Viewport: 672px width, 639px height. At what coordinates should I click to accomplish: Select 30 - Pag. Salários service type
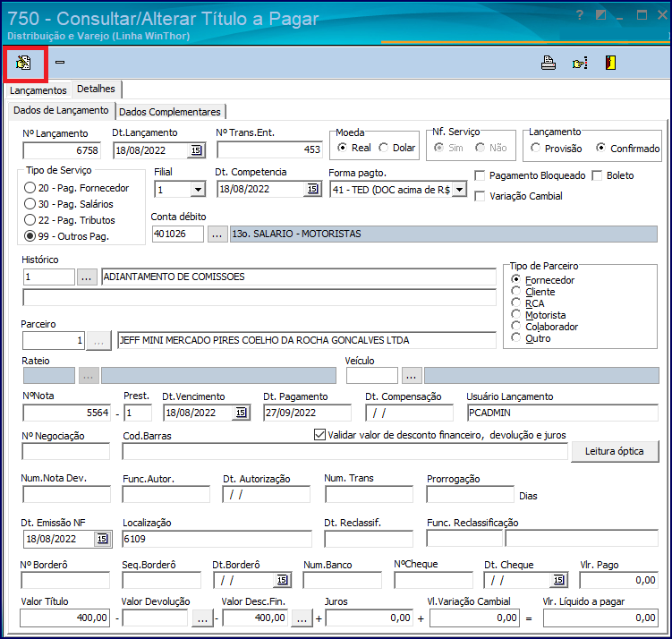tap(30, 204)
